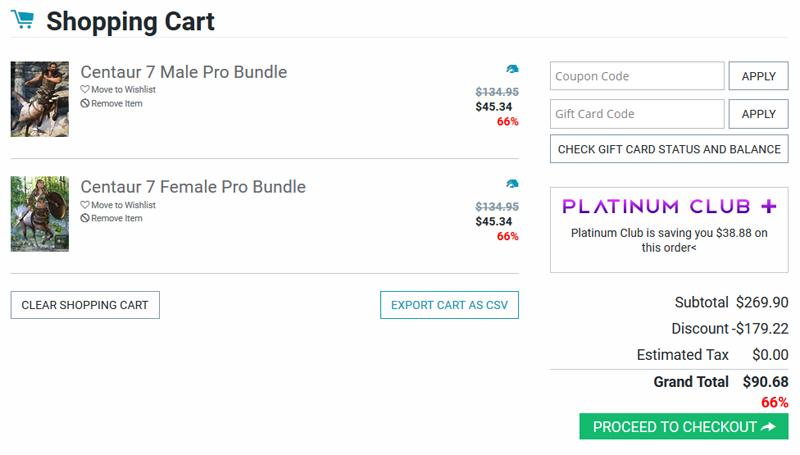Move Centaur 7 Male bundle to wishlist
Viewport: 800px width, 455px height.
pos(122,90)
